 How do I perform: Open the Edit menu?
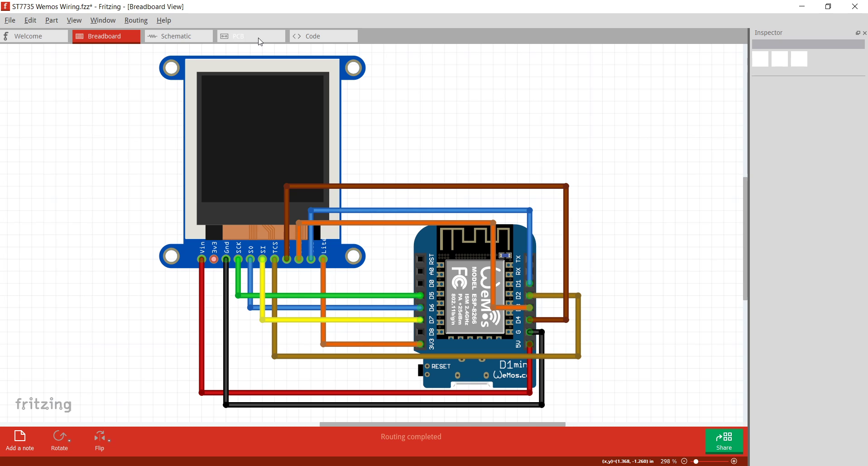click(30, 20)
